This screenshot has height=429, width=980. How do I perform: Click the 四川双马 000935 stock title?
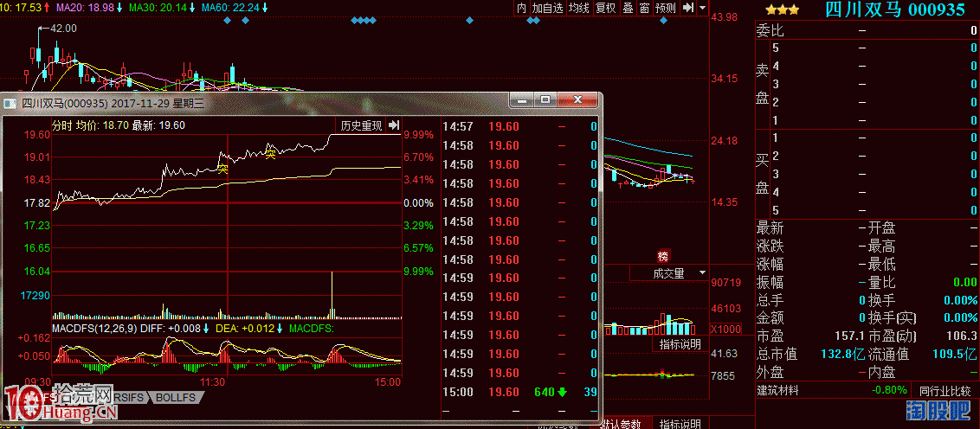[x=895, y=10]
